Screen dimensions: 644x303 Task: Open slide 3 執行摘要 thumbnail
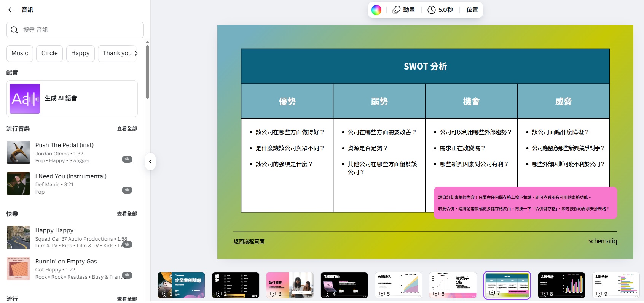pyautogui.click(x=290, y=285)
